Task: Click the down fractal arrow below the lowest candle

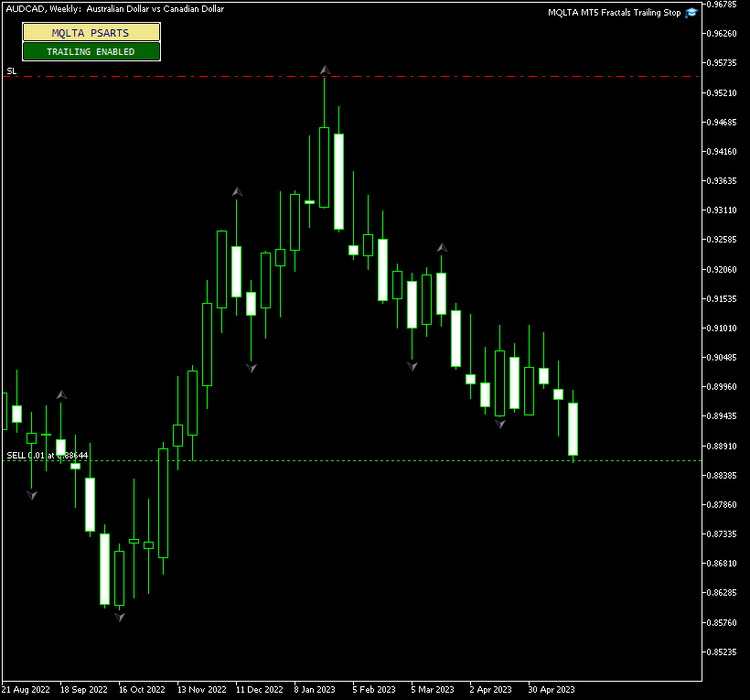Action: tap(118, 619)
